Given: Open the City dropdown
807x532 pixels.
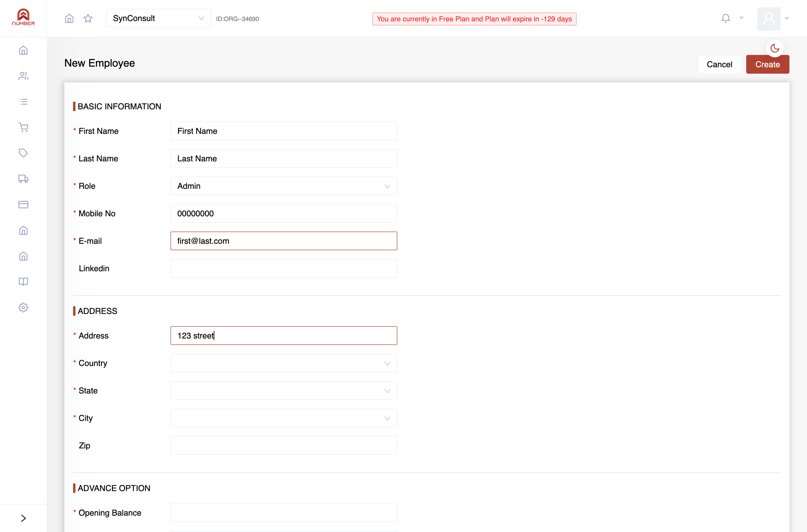Looking at the screenshot, I should tap(284, 418).
